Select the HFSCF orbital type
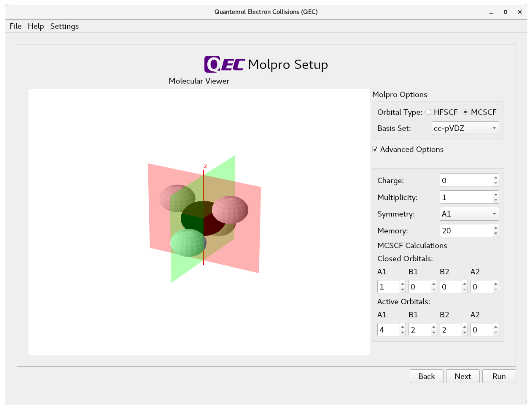Screen dimensions: 532x411 point(428,112)
